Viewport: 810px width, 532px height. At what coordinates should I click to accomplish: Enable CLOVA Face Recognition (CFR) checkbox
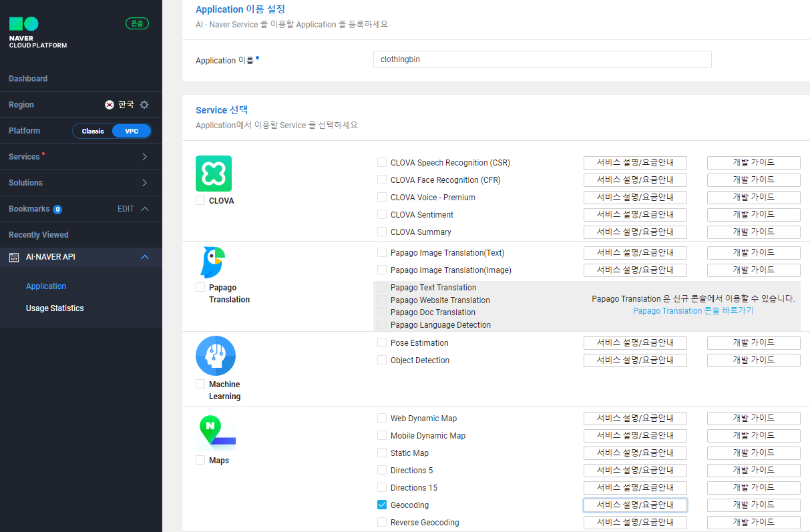(382, 180)
